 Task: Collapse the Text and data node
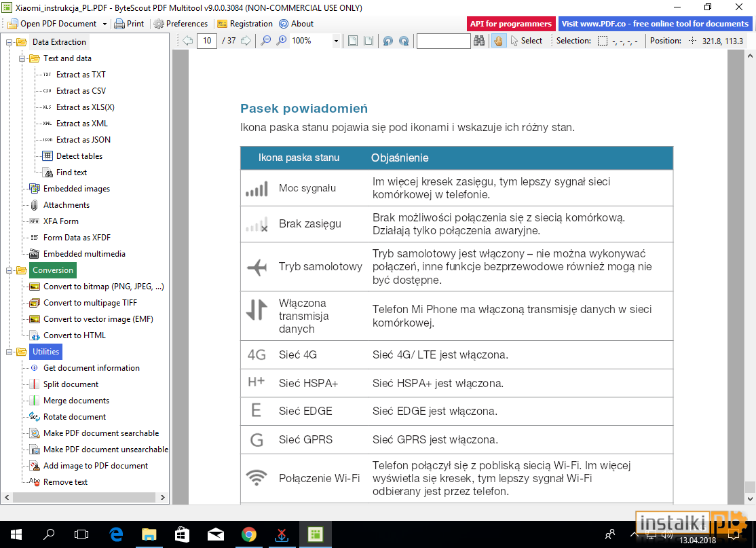22,58
